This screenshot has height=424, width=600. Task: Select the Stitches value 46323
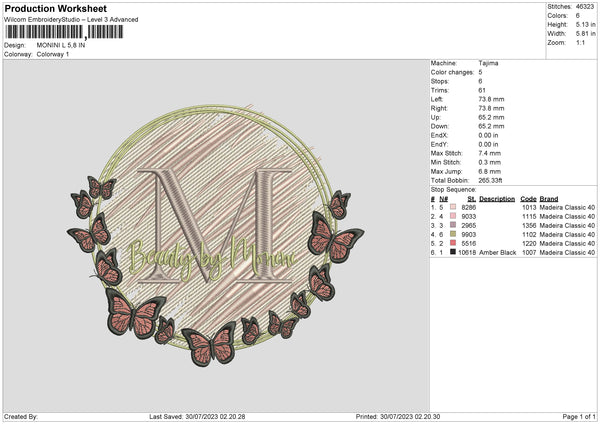[x=585, y=7]
